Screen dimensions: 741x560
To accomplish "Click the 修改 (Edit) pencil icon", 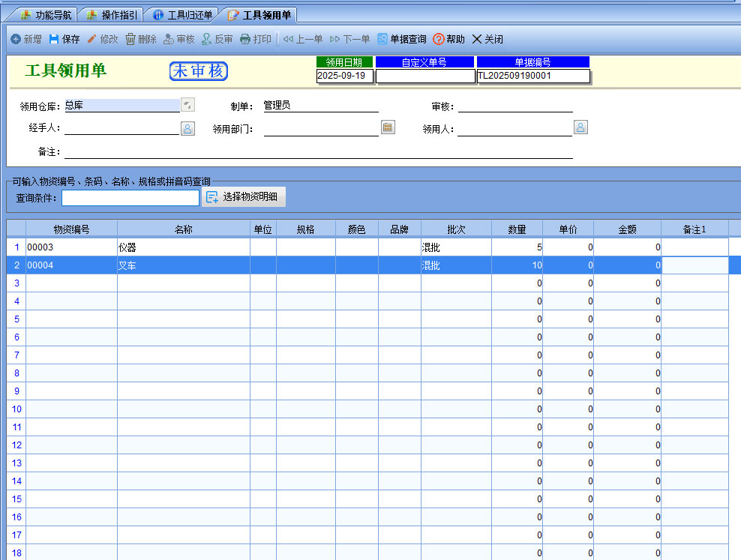I will coord(92,39).
